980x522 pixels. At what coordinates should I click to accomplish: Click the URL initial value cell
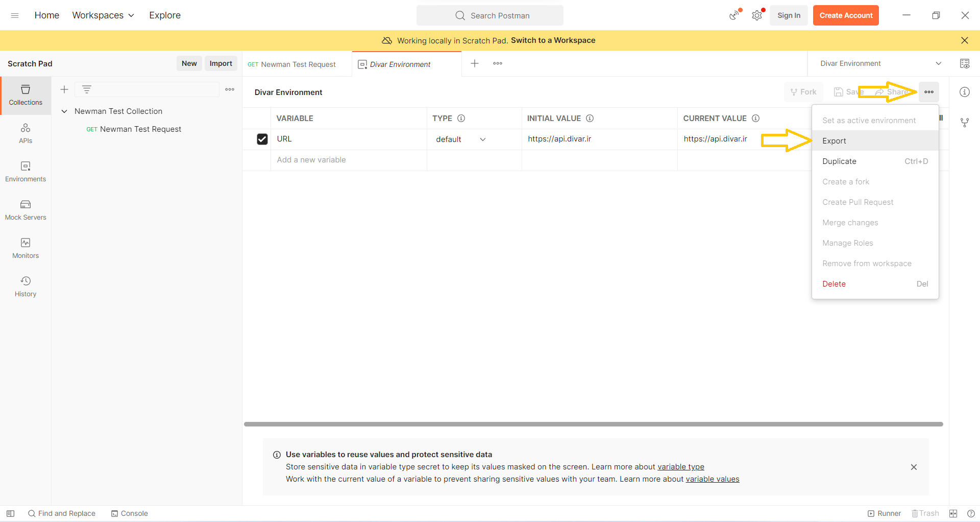(x=599, y=139)
